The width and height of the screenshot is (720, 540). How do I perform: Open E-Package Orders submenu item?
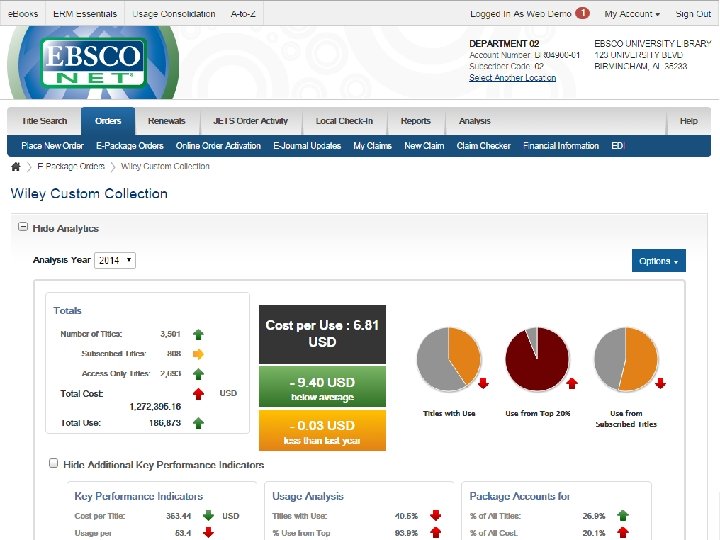[x=130, y=146]
